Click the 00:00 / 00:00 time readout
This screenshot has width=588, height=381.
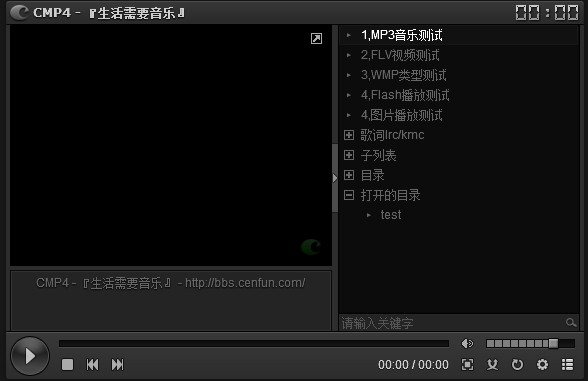413,364
